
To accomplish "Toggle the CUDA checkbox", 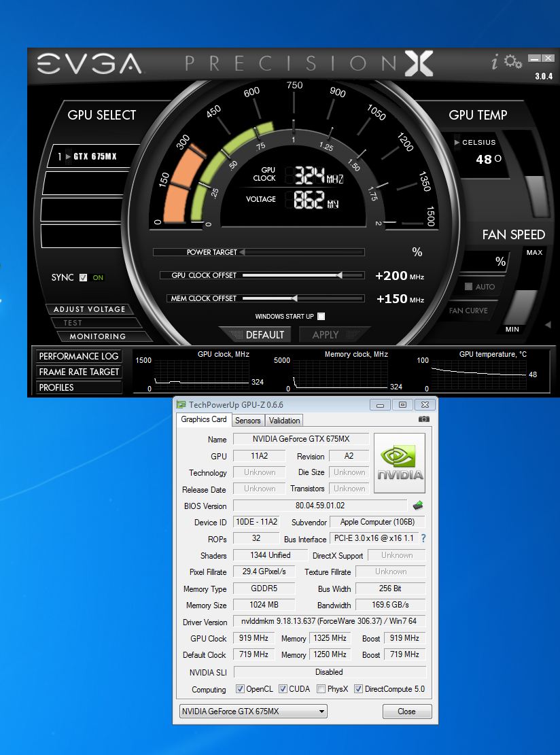I will (283, 689).
